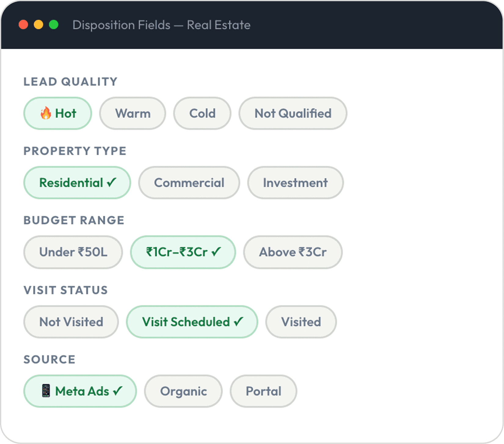504x444 pixels.
Task: Click the phone icon on Meta Ads
Action: [x=46, y=391]
